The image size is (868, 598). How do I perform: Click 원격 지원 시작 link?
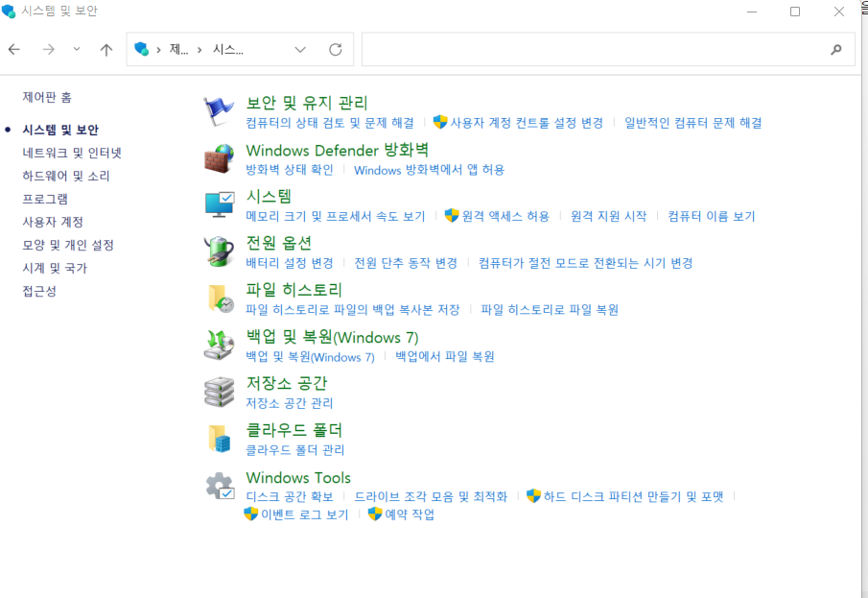[x=608, y=216]
